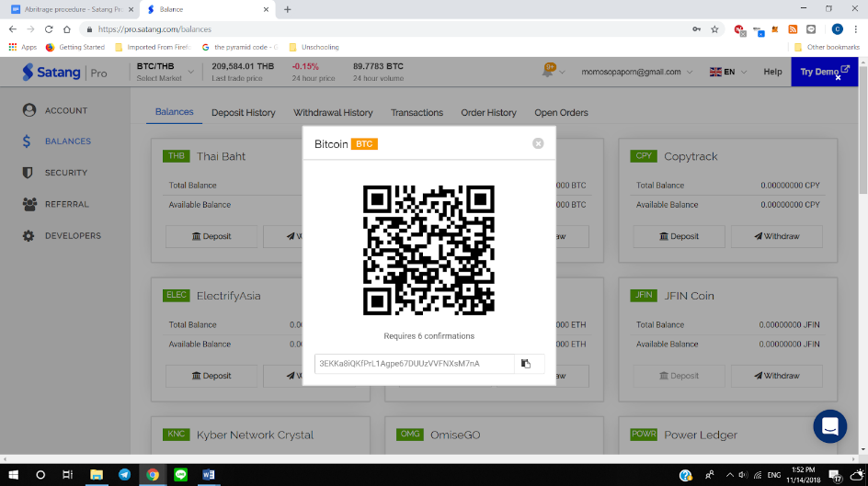This screenshot has height=486, width=868.
Task: Open the Referral page in sidebar
Action: pyautogui.click(x=56, y=204)
